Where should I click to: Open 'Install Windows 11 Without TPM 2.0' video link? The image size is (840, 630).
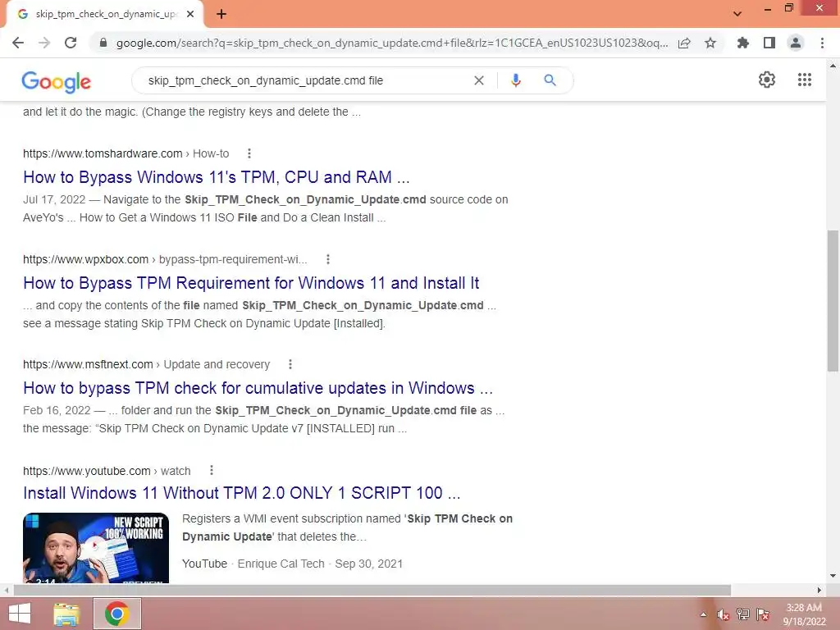pos(242,493)
